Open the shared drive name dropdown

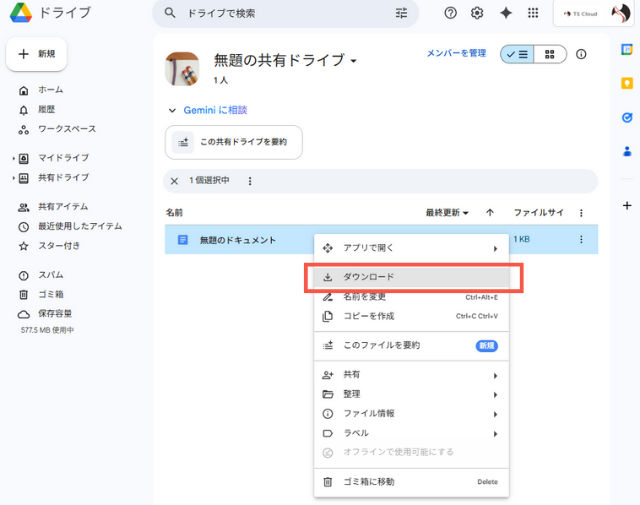(x=354, y=62)
